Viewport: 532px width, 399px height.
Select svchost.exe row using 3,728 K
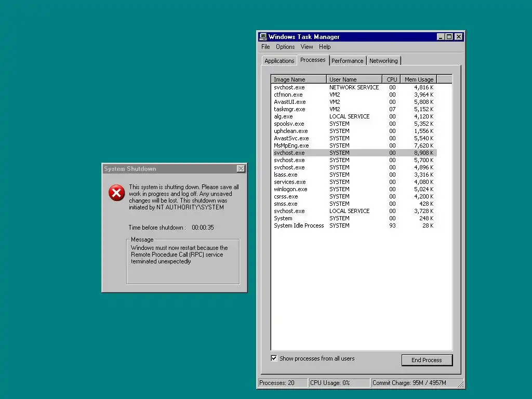(354, 211)
